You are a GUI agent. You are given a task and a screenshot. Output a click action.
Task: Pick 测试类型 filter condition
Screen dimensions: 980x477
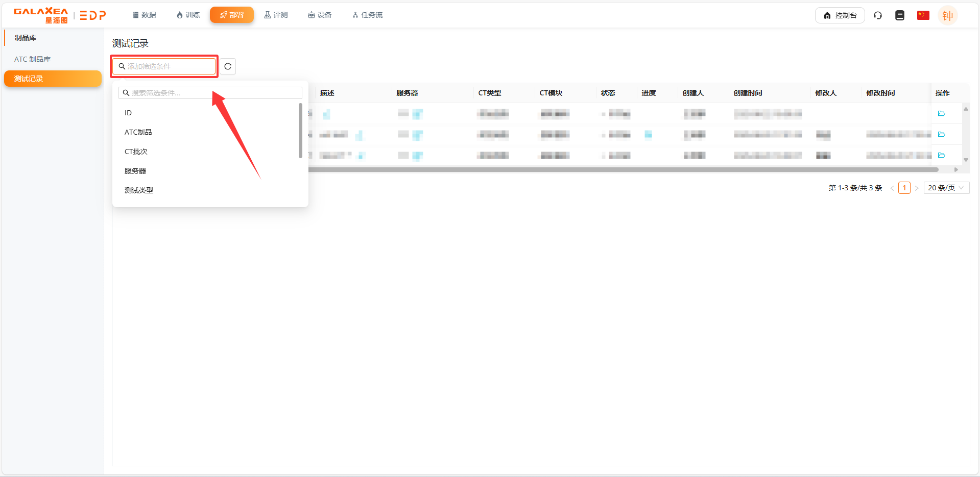coord(139,190)
